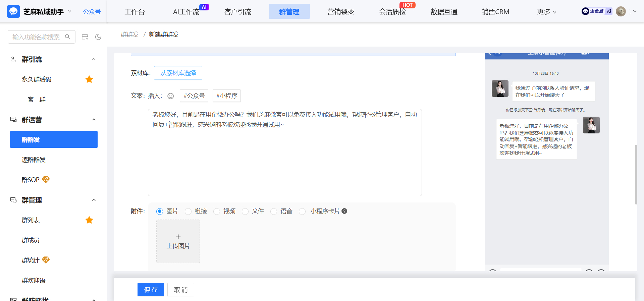This screenshot has width=644, height=301.
Task: Open 群欢迎语 in sidebar
Action: tap(34, 281)
